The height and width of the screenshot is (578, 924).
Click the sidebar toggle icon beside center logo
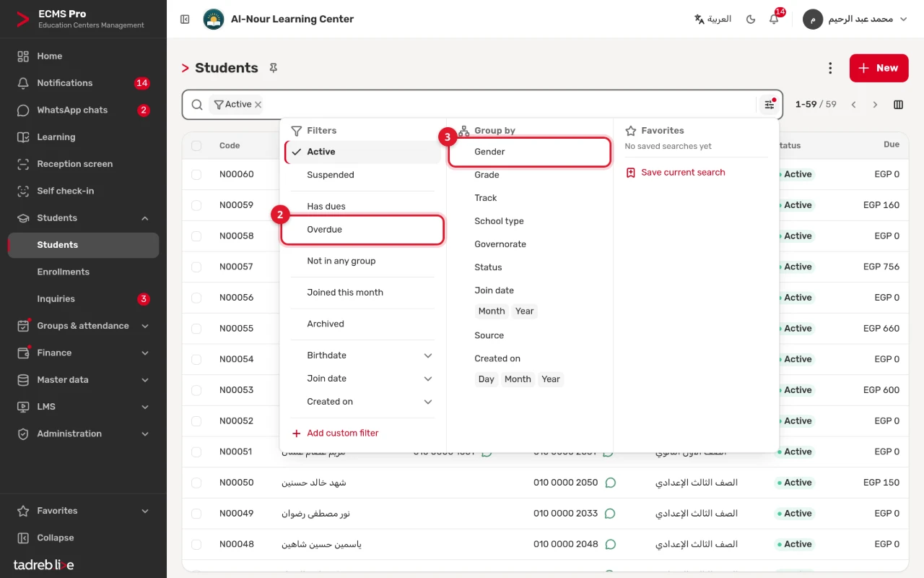(x=185, y=20)
